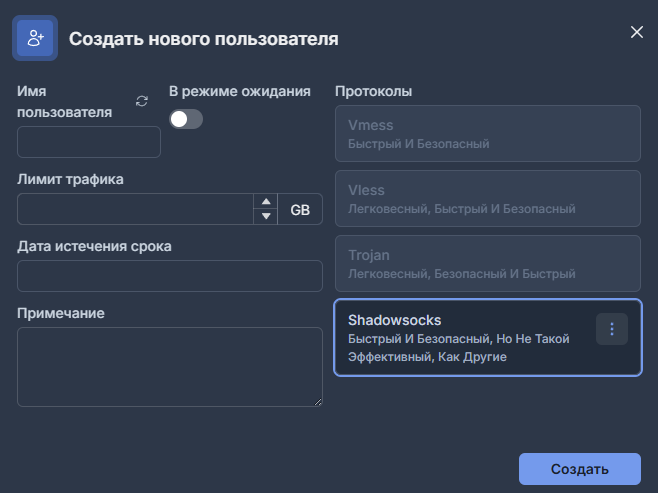Click the dialog title text
Screen dimensions: 658x493
click(203, 39)
